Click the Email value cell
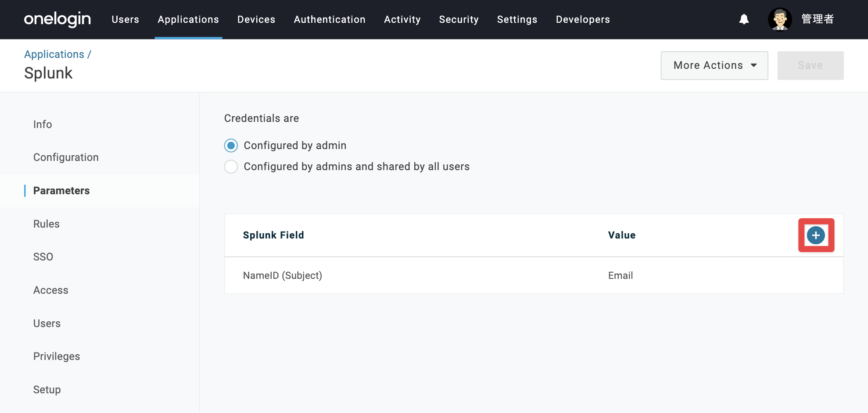The width and height of the screenshot is (868, 413). pyautogui.click(x=621, y=275)
